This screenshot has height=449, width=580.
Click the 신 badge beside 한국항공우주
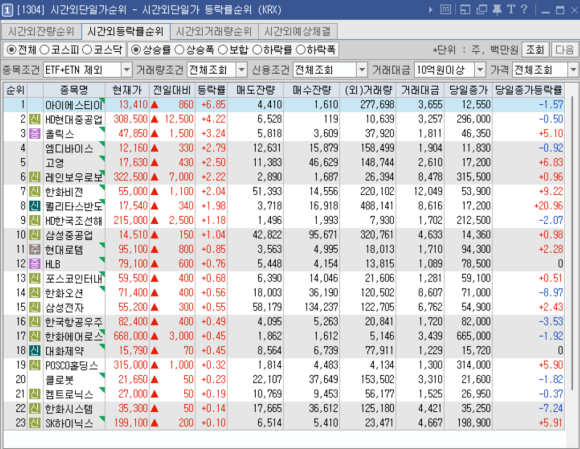tap(35, 321)
